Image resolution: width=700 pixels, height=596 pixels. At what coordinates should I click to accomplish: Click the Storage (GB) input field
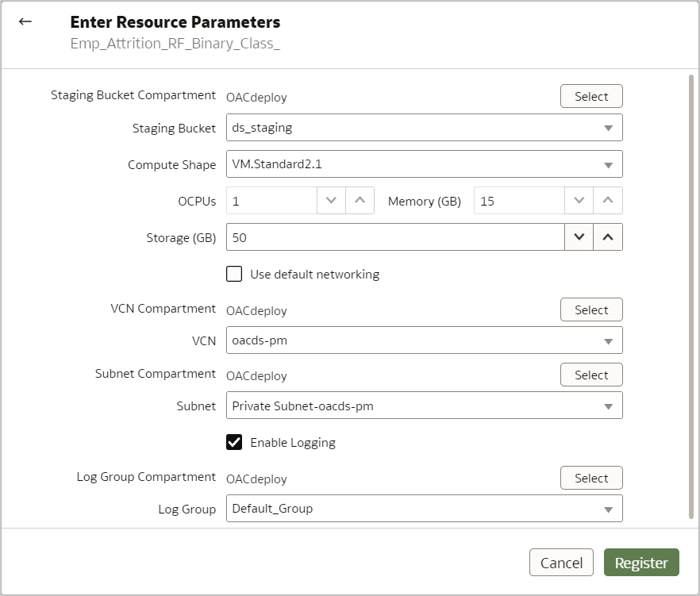coord(394,237)
